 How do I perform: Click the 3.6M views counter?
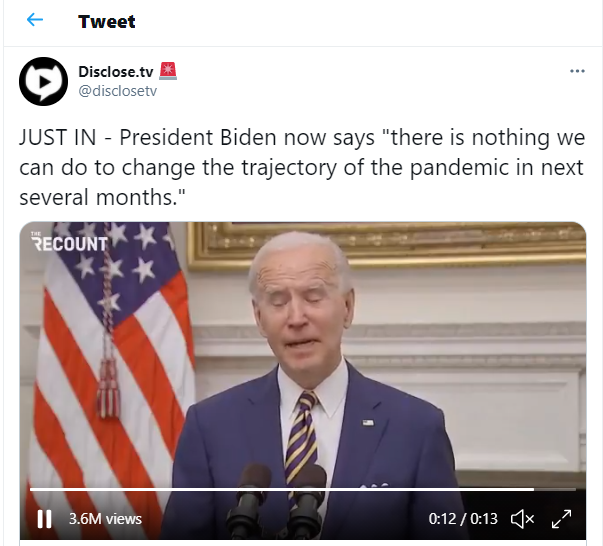[x=105, y=519]
